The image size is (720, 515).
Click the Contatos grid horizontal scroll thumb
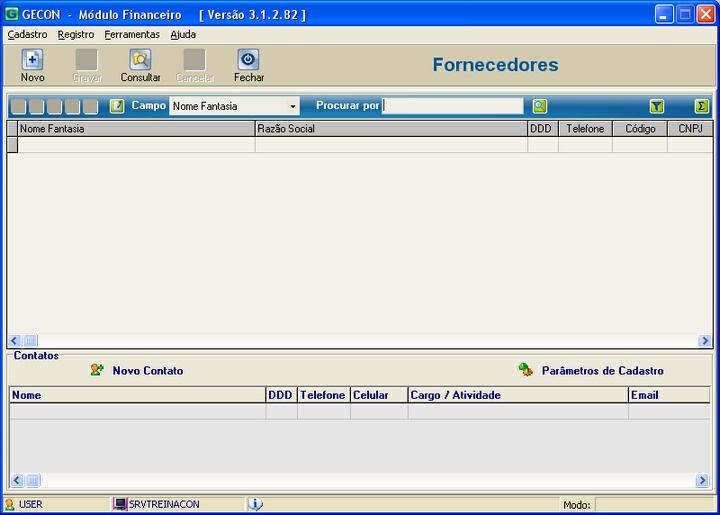(x=33, y=480)
